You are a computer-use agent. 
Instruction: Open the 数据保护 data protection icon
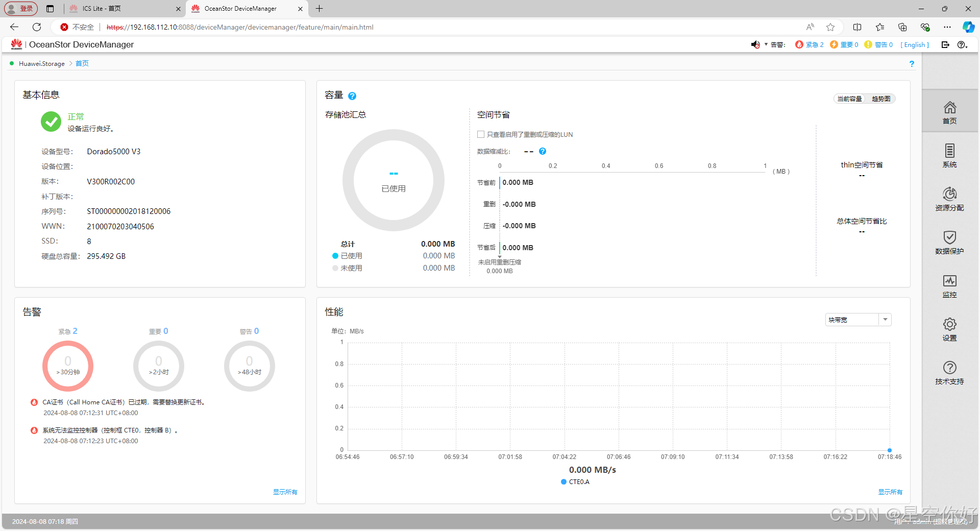pyautogui.click(x=949, y=242)
